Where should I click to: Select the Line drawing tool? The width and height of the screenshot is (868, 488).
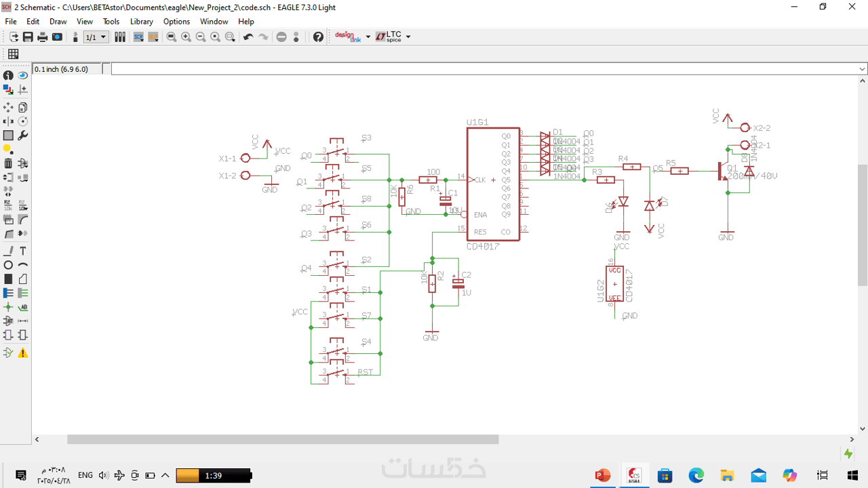[8, 251]
